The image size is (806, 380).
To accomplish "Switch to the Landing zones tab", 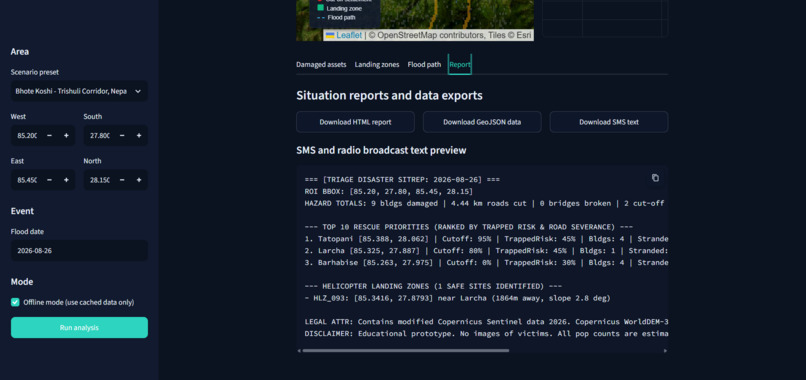I will 377,65.
